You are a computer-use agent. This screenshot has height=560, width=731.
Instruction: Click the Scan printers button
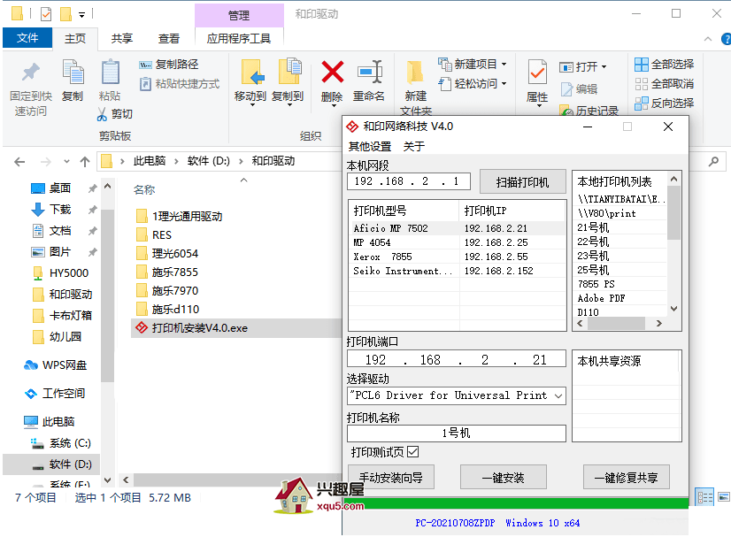[523, 182]
